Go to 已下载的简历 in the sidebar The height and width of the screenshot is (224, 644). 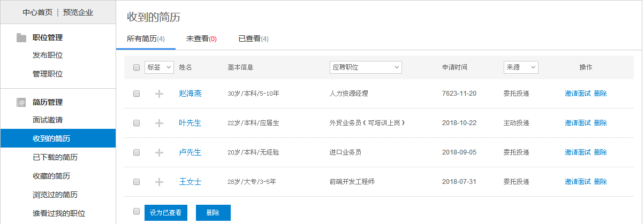[x=55, y=157]
